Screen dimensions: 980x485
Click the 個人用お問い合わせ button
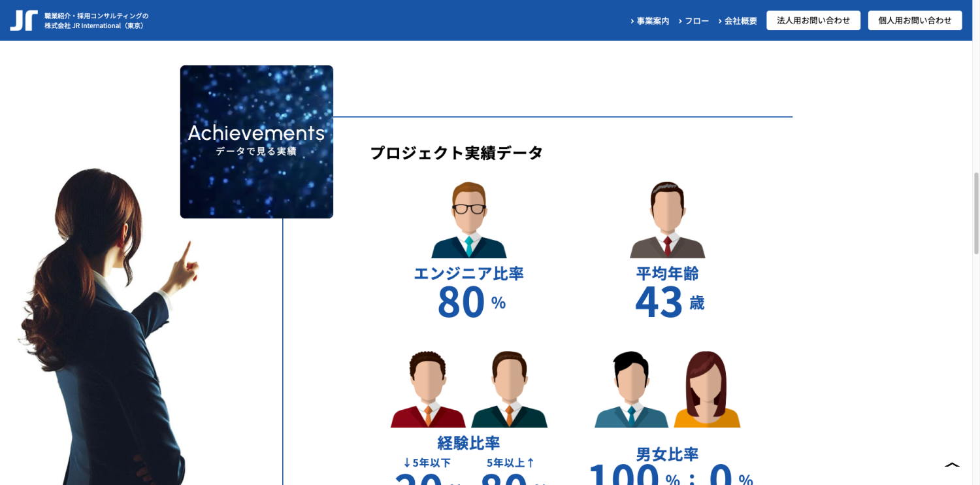click(915, 20)
